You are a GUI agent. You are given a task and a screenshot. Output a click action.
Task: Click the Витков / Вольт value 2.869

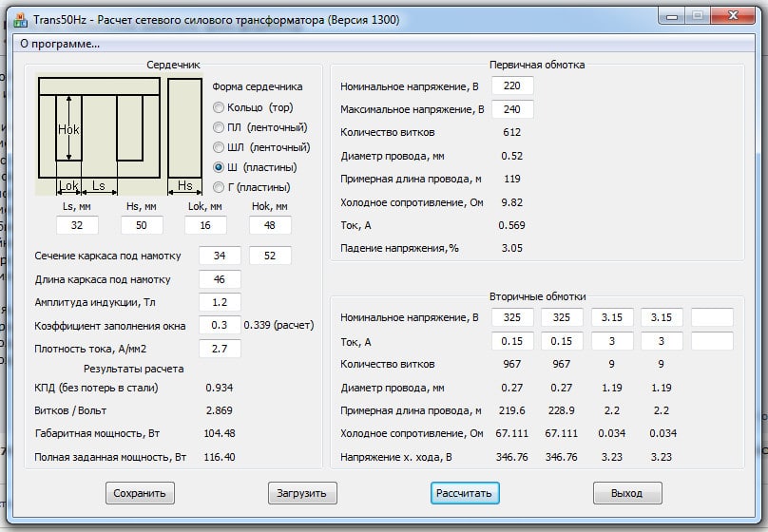pos(220,410)
